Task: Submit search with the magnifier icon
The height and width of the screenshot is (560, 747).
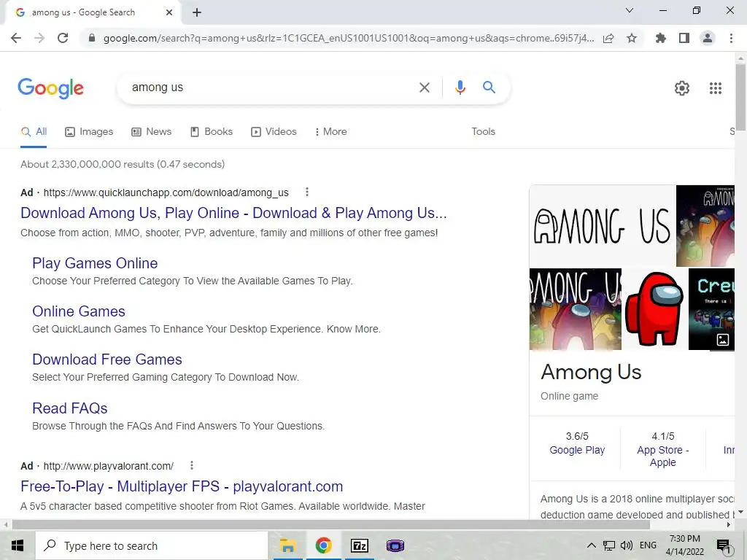Action: tap(489, 87)
